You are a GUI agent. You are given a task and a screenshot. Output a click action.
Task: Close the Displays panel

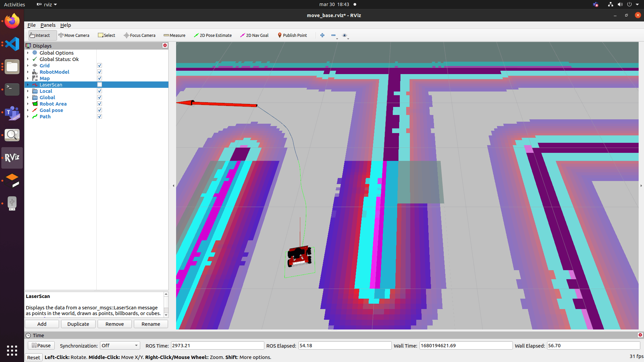tap(165, 45)
